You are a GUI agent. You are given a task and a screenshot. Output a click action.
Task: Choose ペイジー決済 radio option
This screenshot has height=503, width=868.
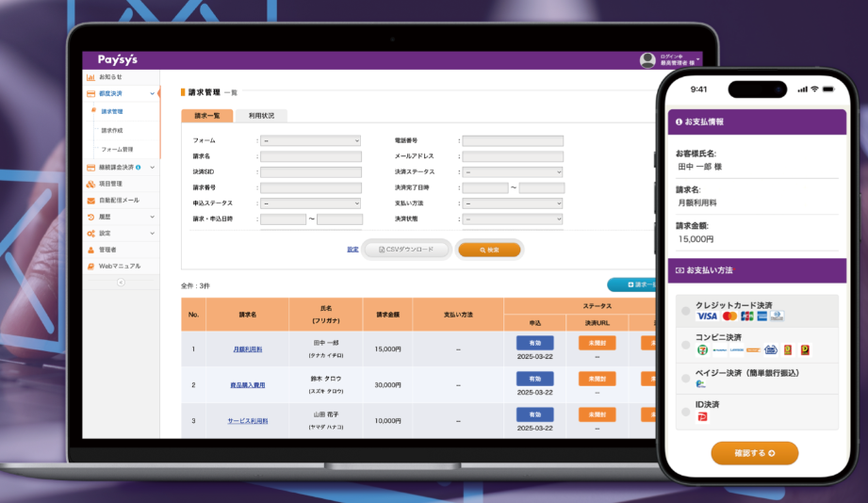pos(685,378)
